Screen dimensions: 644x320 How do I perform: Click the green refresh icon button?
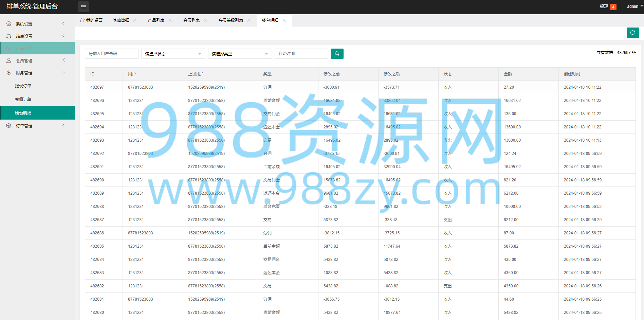[x=633, y=33]
